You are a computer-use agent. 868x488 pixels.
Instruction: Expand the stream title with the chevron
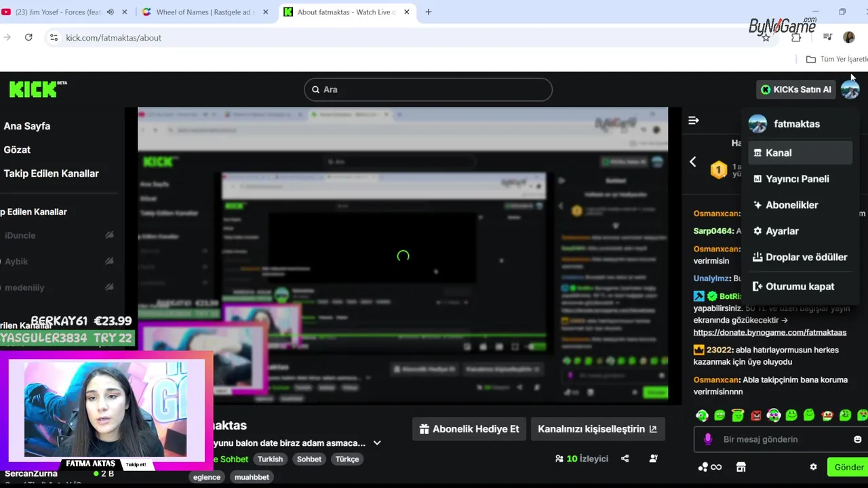[377, 443]
